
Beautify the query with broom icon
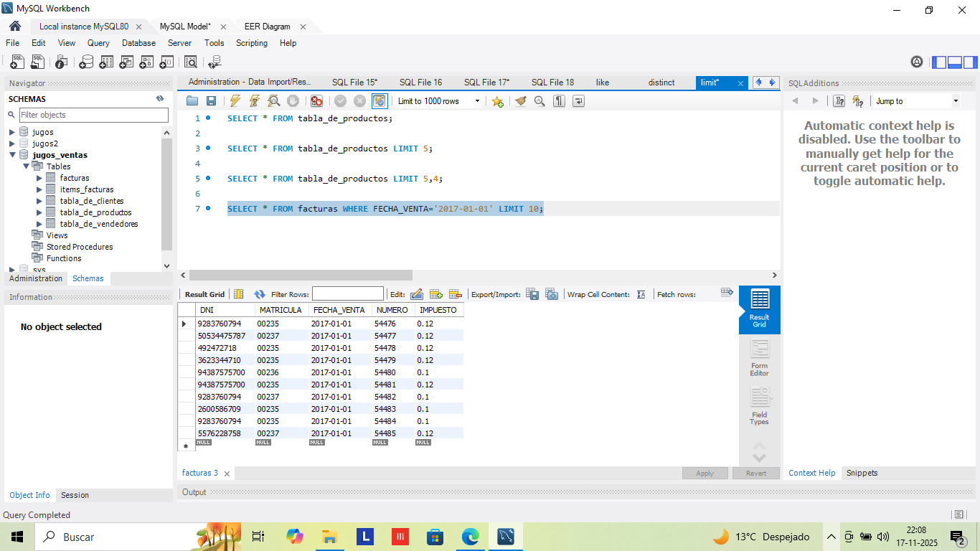[x=520, y=101]
